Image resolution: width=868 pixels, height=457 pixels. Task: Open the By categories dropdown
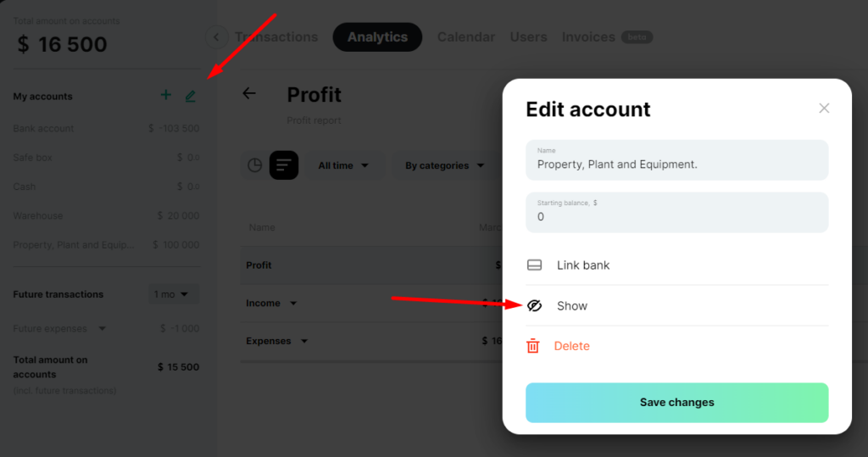click(x=444, y=165)
